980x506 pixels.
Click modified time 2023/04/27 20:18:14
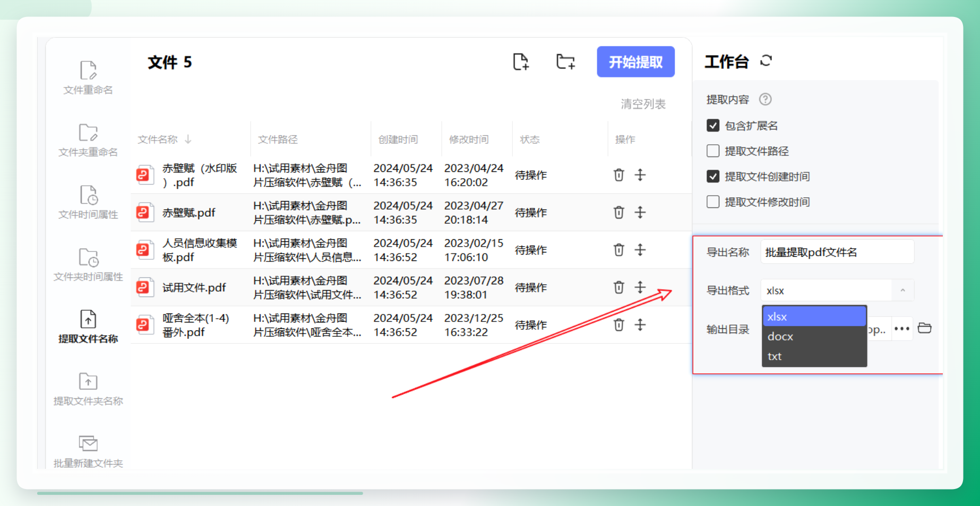point(474,213)
